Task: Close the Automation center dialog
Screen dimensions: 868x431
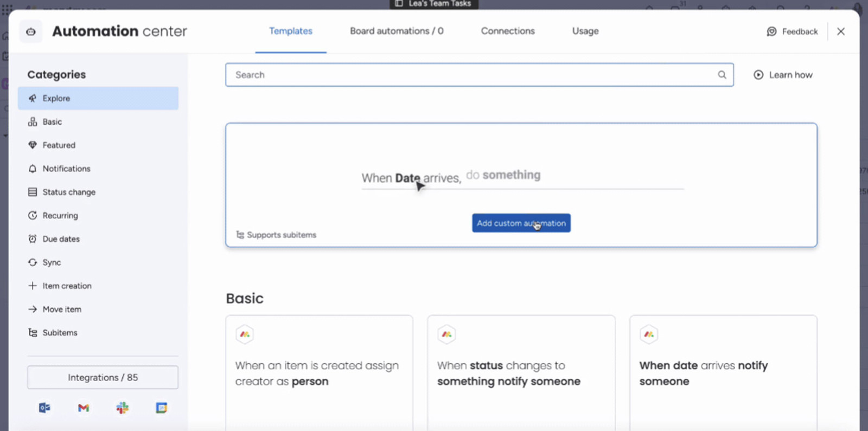Action: point(841,31)
